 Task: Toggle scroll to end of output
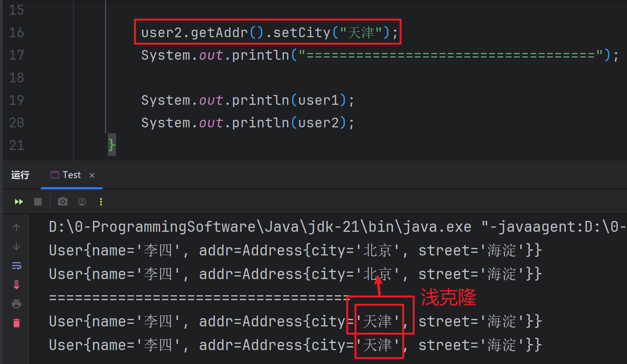click(17, 285)
